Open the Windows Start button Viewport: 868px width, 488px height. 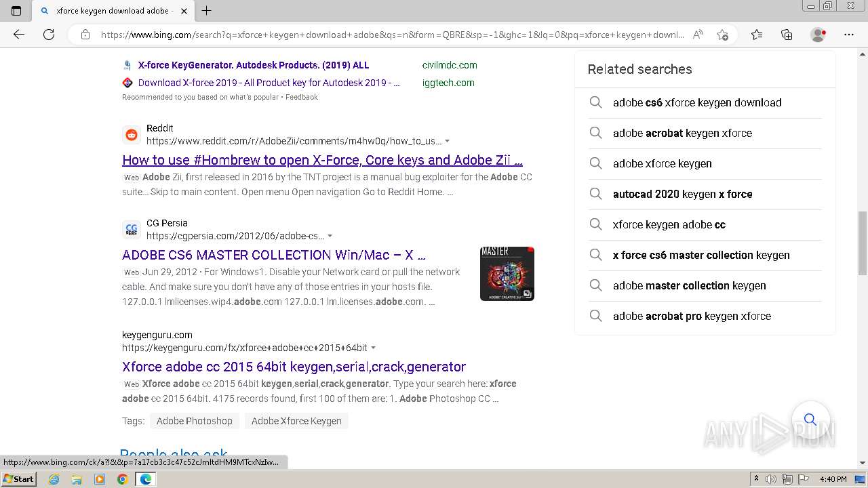tap(18, 479)
